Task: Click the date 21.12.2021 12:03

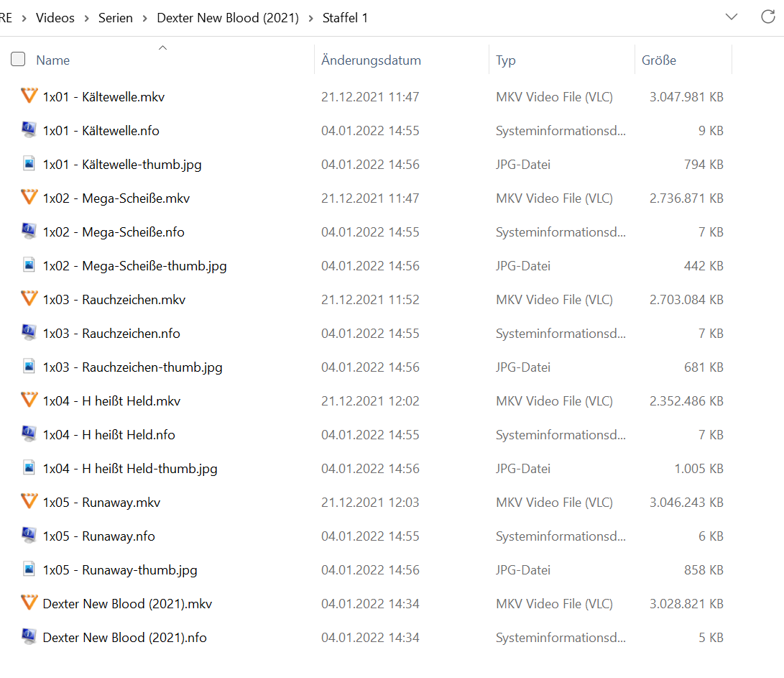Action: pos(370,503)
